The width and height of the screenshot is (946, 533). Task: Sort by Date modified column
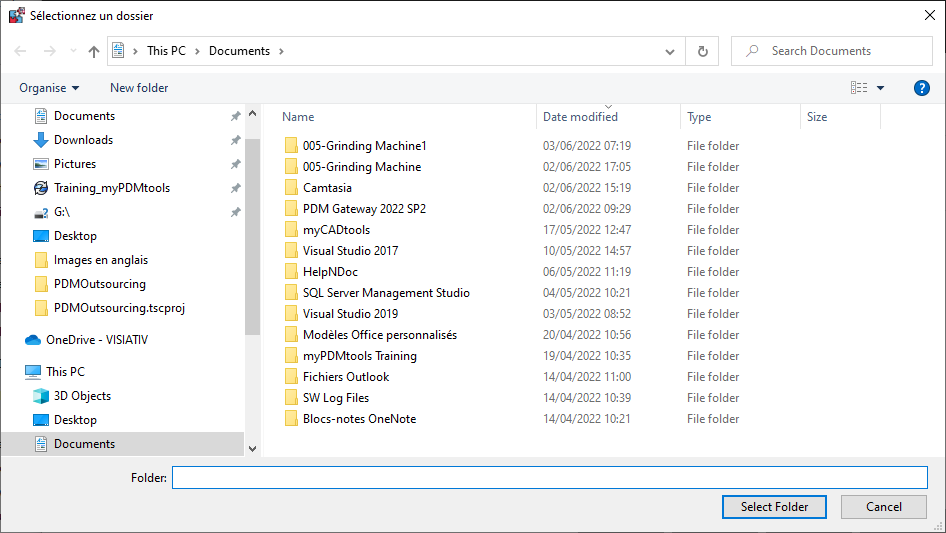click(x=580, y=117)
